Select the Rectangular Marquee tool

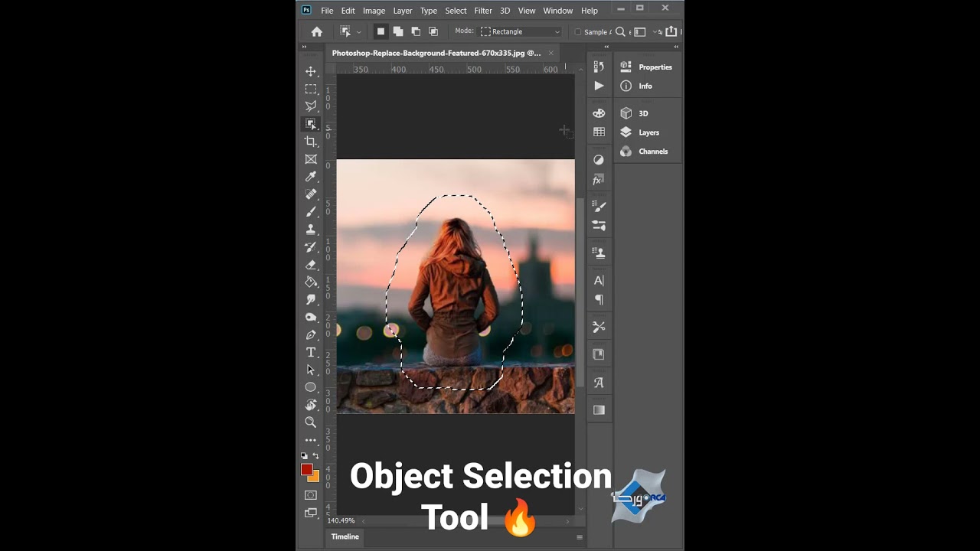point(311,89)
